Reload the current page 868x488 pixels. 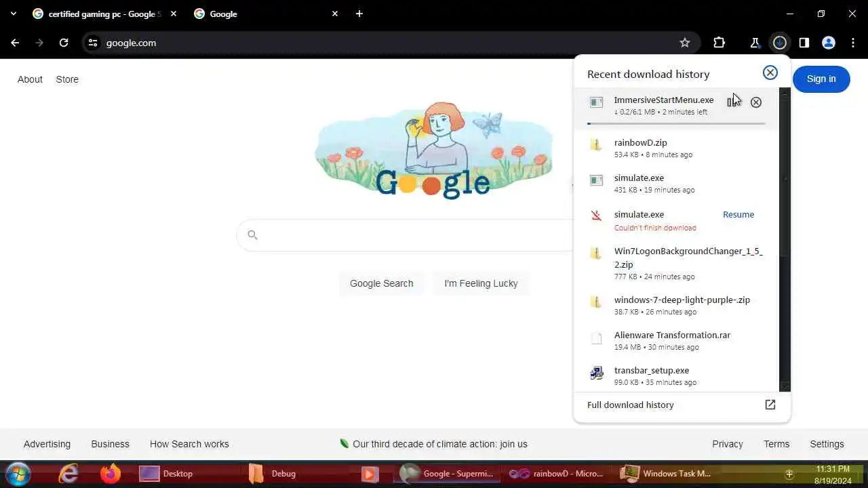tap(64, 43)
